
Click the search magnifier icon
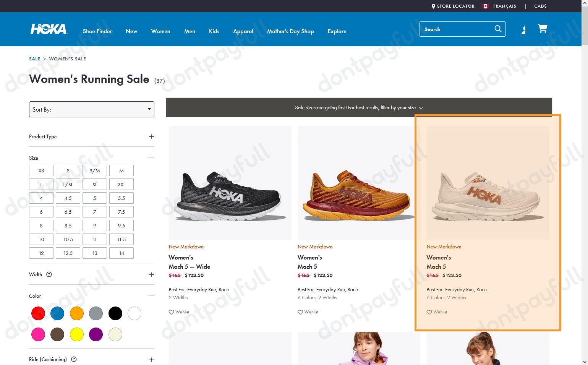pyautogui.click(x=498, y=29)
